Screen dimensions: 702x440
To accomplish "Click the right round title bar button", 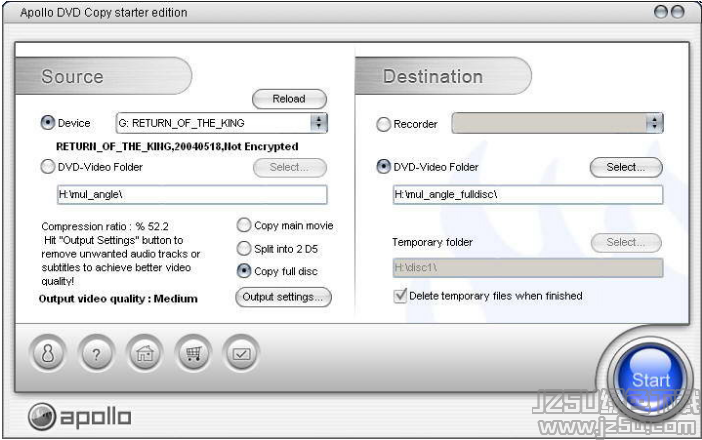I will coord(677,12).
